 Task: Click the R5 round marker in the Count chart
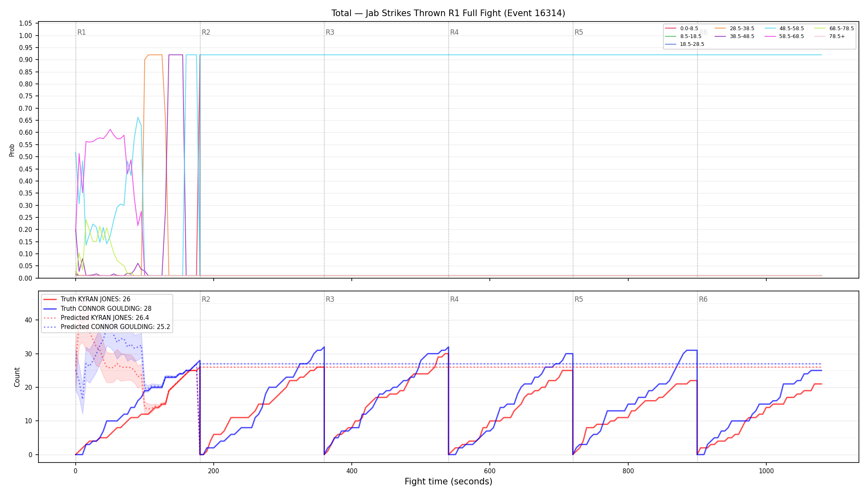(579, 299)
